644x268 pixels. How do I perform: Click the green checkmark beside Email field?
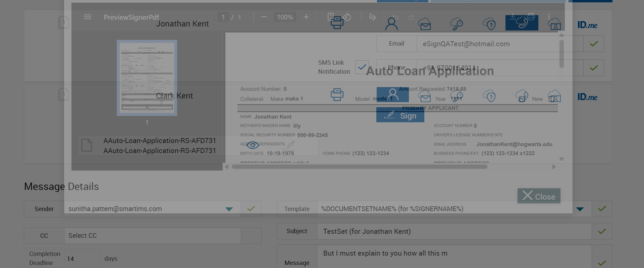(x=594, y=44)
